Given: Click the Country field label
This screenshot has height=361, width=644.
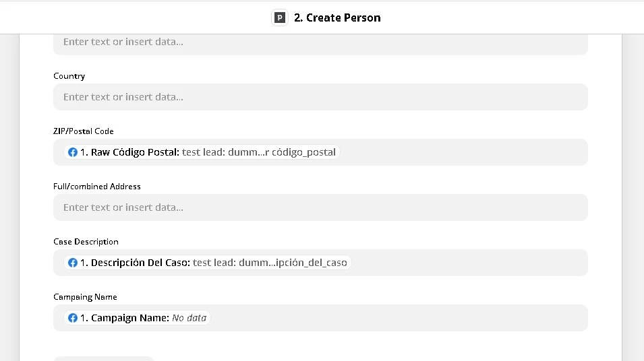Looking at the screenshot, I should [x=69, y=76].
